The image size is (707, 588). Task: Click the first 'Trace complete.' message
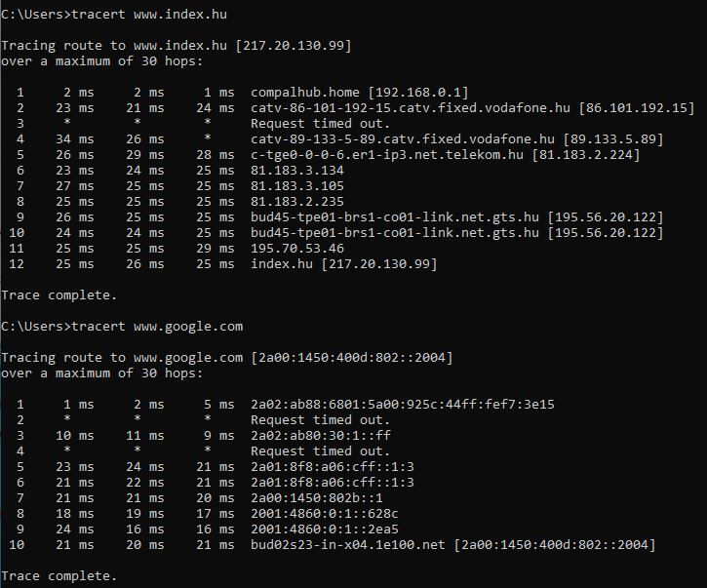pos(59,294)
